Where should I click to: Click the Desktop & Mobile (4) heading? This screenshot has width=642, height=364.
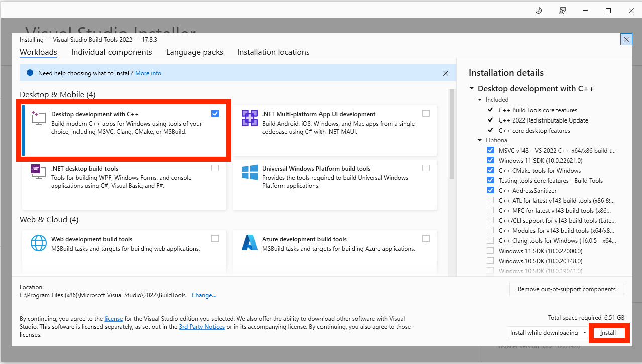[57, 95]
